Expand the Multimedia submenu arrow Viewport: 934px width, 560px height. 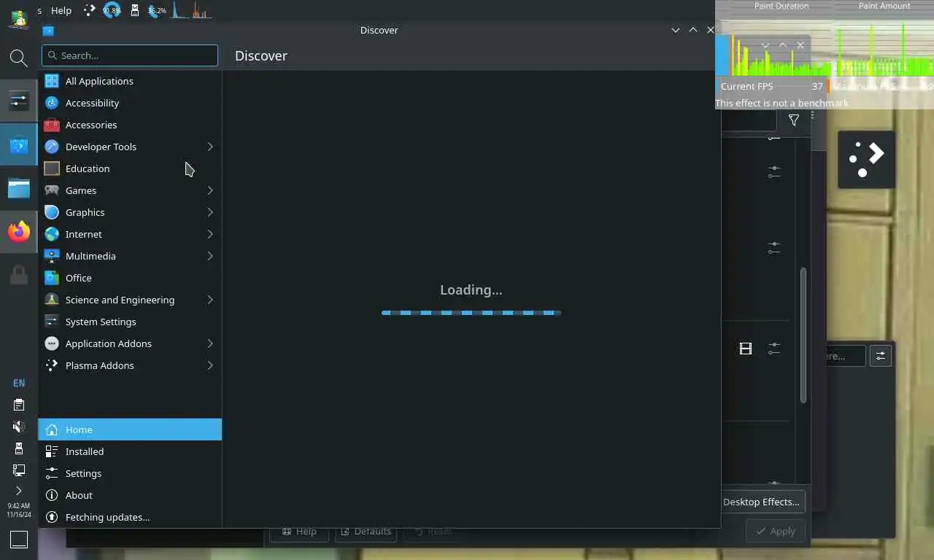210,256
